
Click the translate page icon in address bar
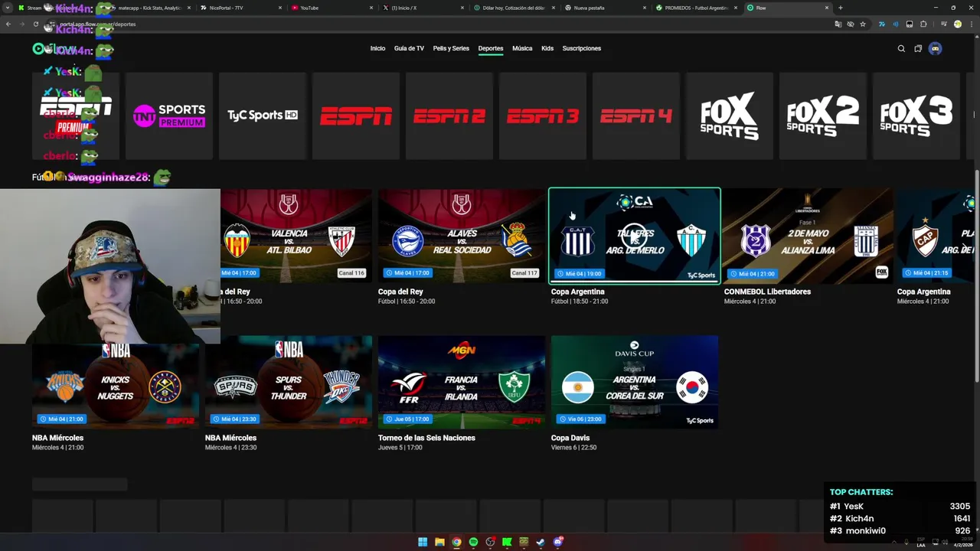pyautogui.click(x=838, y=24)
